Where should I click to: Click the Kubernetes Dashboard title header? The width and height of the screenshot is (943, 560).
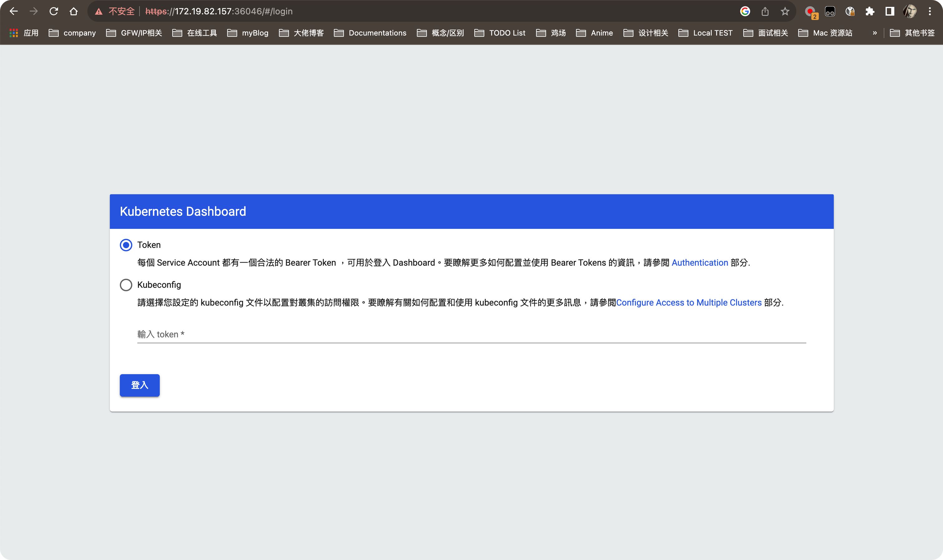pyautogui.click(x=183, y=211)
